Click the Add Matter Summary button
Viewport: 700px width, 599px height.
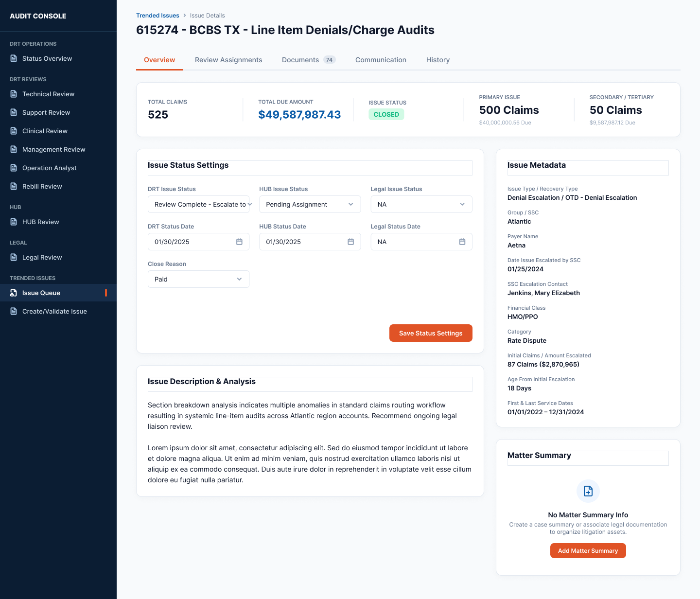(588, 551)
